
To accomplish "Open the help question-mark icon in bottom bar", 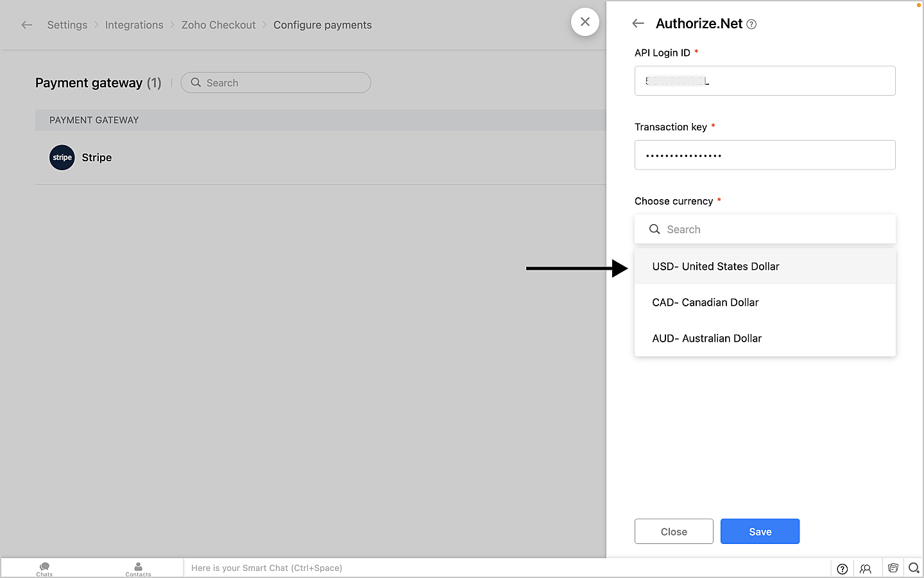I will point(843,568).
